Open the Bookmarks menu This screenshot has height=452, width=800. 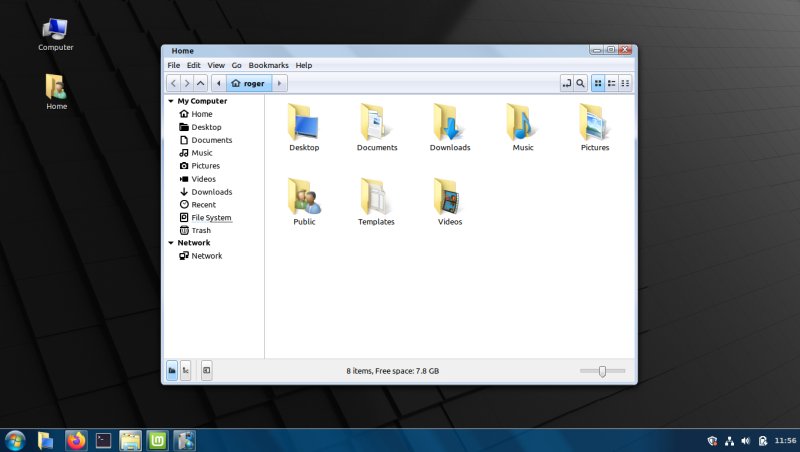click(x=268, y=65)
